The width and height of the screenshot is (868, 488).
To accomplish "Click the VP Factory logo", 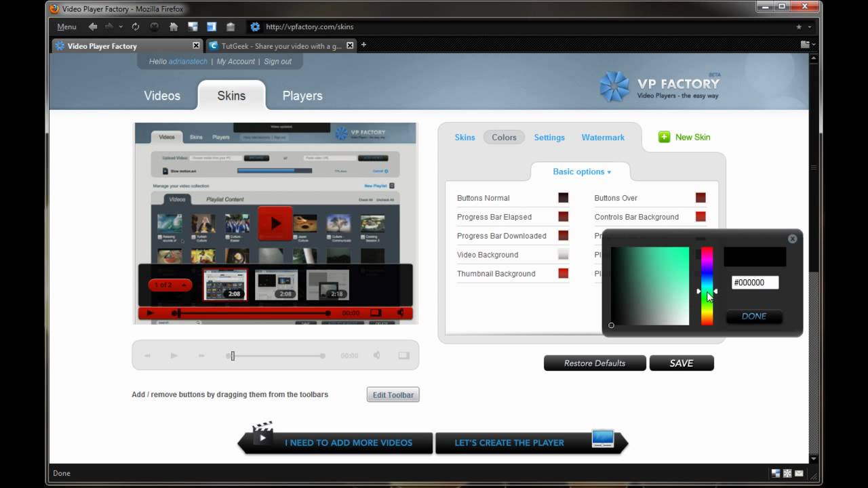I will pyautogui.click(x=659, y=87).
